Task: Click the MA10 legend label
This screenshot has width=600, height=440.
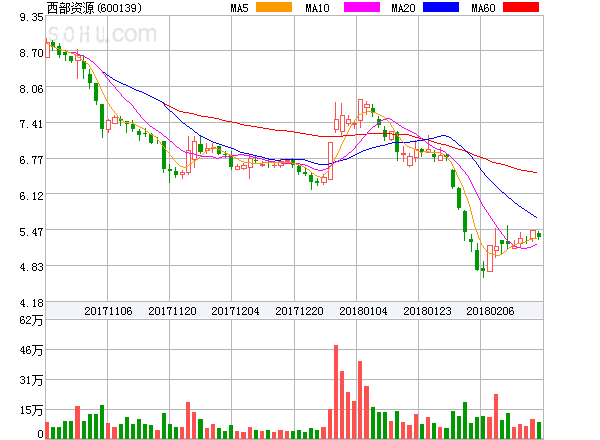Action: pos(317,8)
